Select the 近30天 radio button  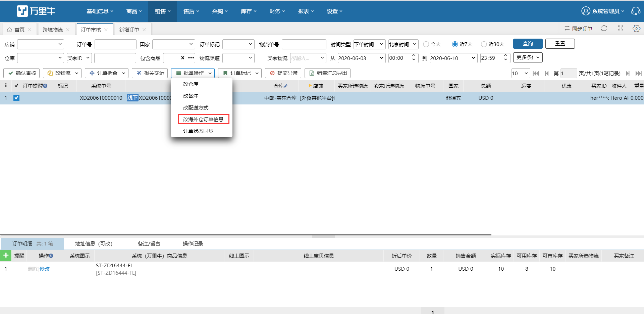484,44
